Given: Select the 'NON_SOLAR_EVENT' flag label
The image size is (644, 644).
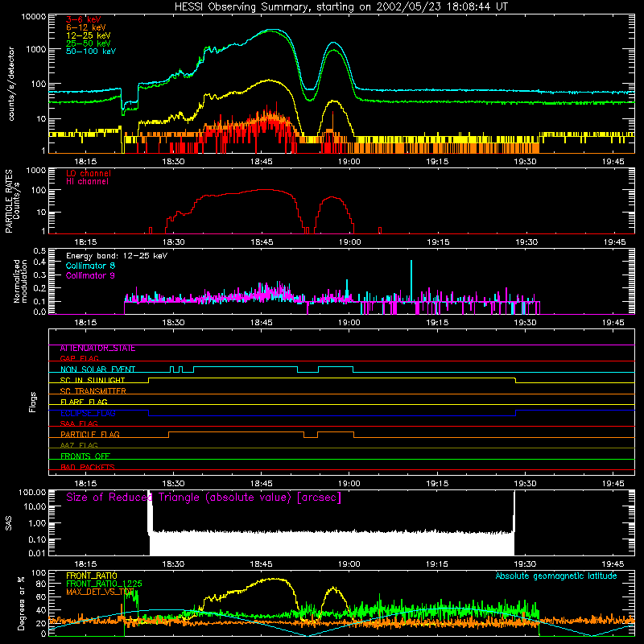Looking at the screenshot, I should (97, 369).
